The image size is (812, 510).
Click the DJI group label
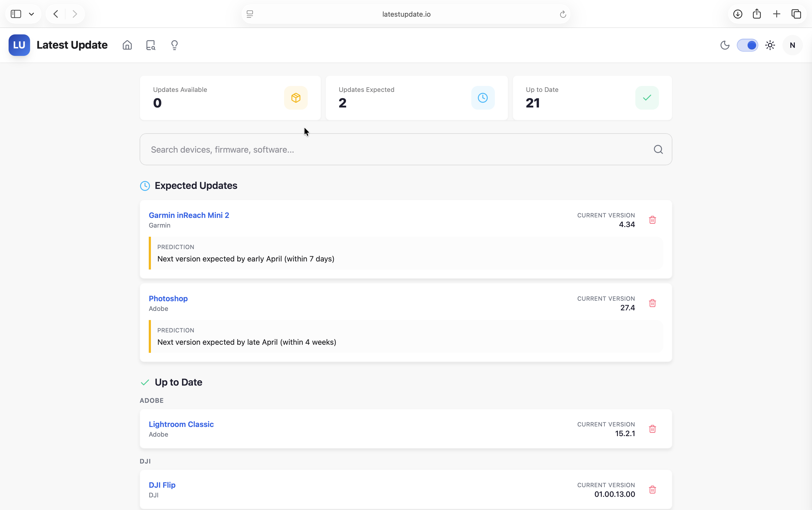(x=145, y=461)
